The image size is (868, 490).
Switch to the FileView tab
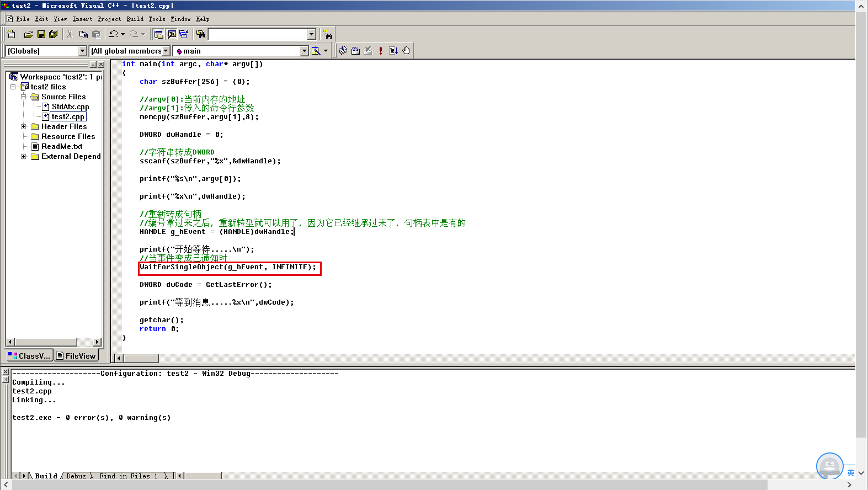click(x=76, y=356)
